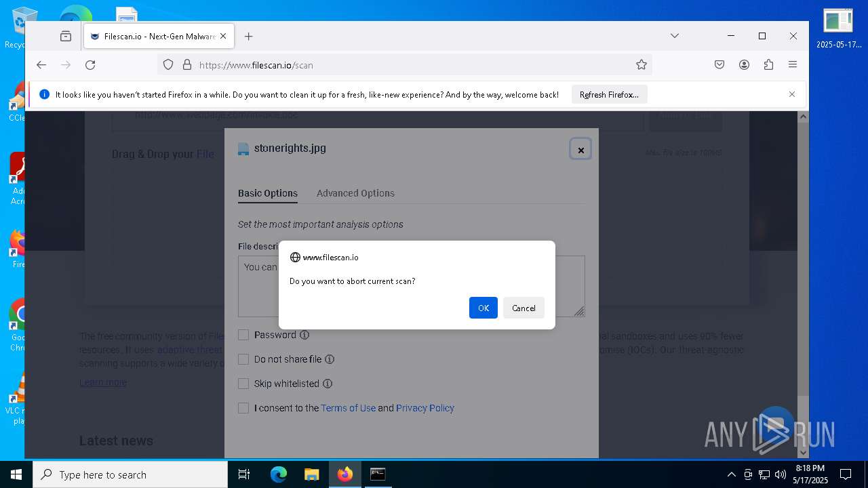Dismiss the abort dialog with Cancel
The image size is (868, 488).
pyautogui.click(x=524, y=308)
